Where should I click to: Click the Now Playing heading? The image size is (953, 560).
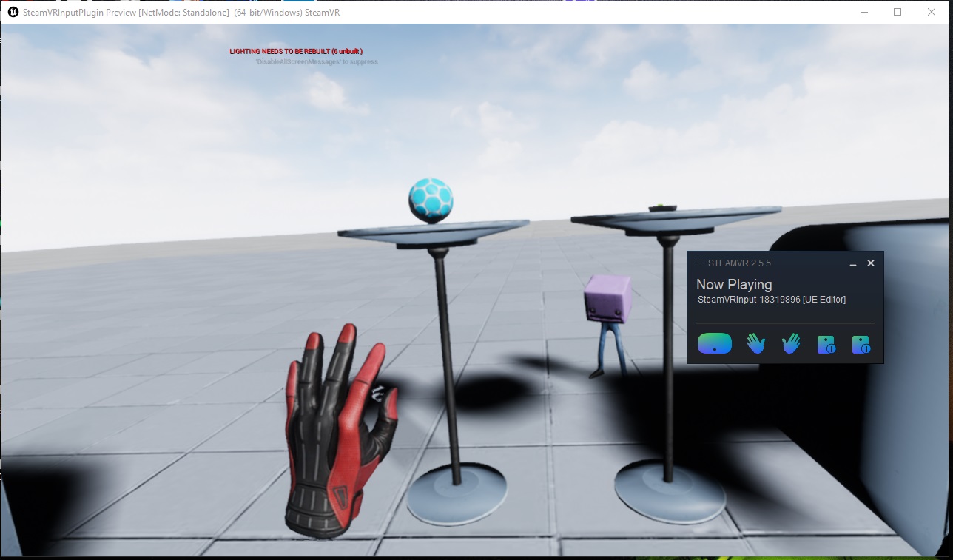[x=734, y=285]
